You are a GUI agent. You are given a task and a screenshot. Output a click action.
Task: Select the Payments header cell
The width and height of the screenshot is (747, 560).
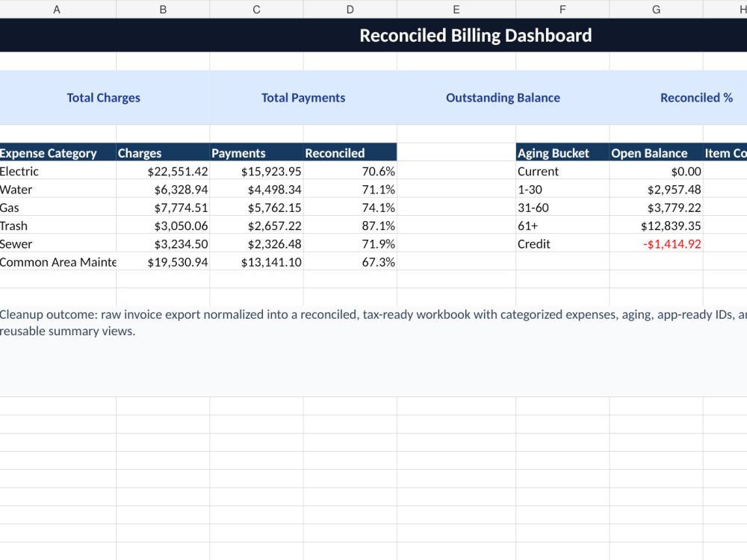tap(256, 152)
